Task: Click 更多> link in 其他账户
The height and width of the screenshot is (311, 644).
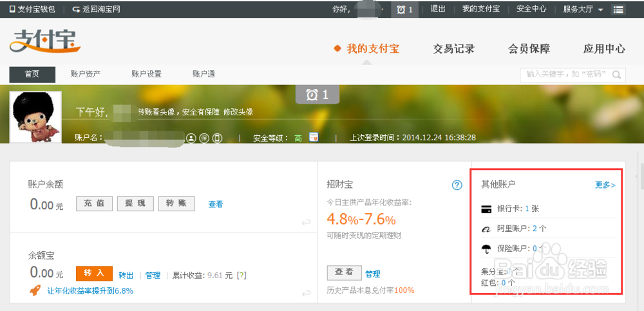Action: coord(605,185)
